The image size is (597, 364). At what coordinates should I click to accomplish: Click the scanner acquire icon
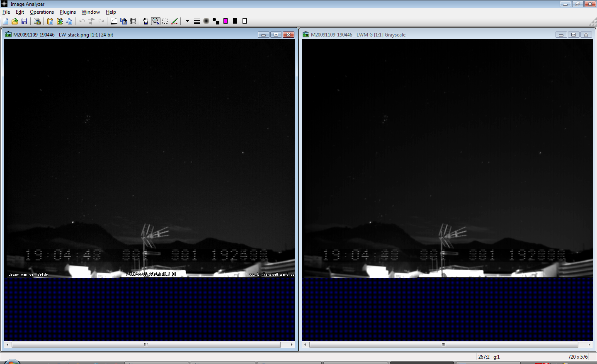(x=37, y=21)
